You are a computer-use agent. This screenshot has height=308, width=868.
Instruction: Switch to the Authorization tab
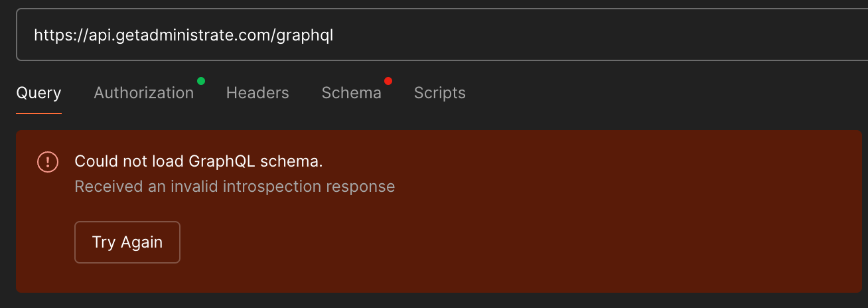(x=144, y=93)
